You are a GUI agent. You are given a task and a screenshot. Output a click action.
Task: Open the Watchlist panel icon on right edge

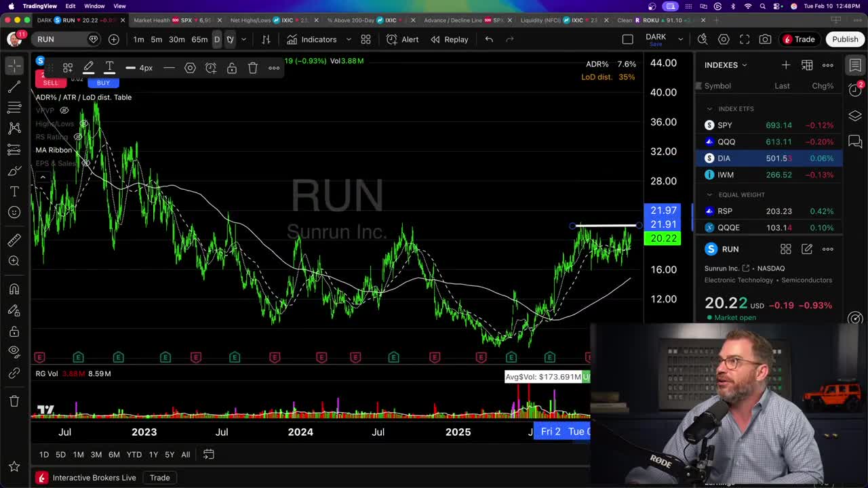[x=855, y=65]
